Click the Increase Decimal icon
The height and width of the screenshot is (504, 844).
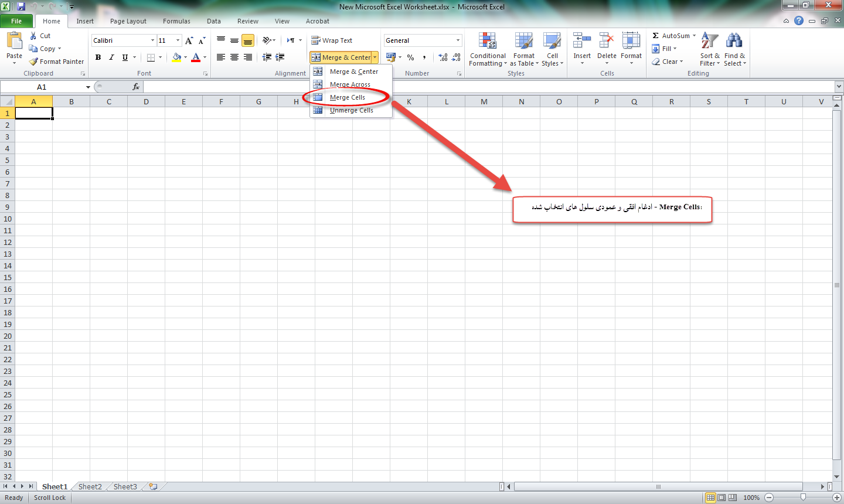click(443, 57)
